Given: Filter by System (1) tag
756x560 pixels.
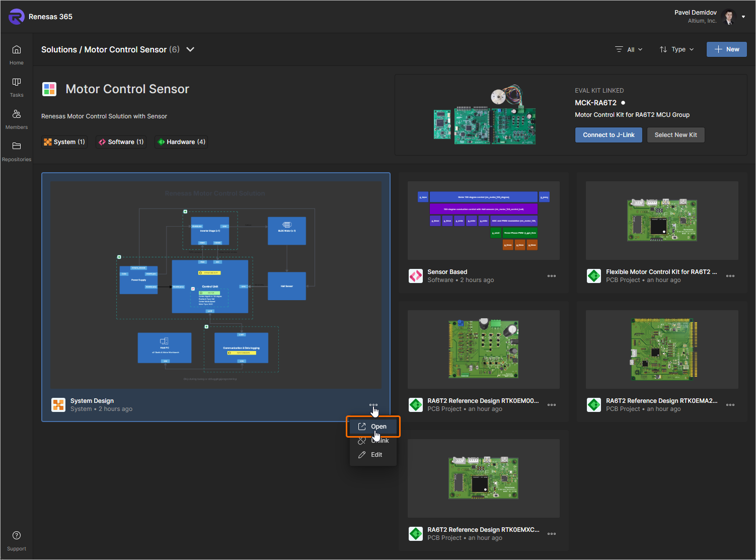Looking at the screenshot, I should pos(64,142).
